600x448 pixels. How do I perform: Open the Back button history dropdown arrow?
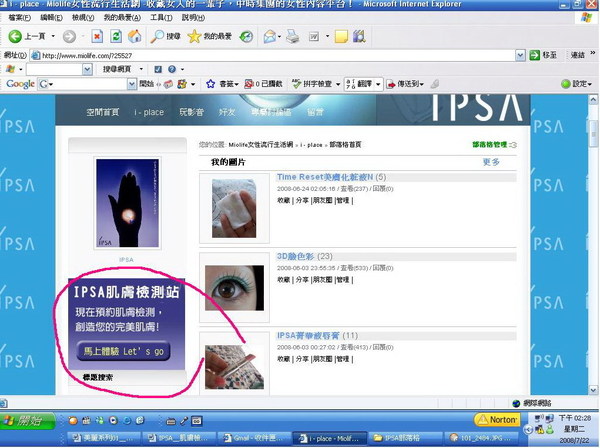coord(53,36)
